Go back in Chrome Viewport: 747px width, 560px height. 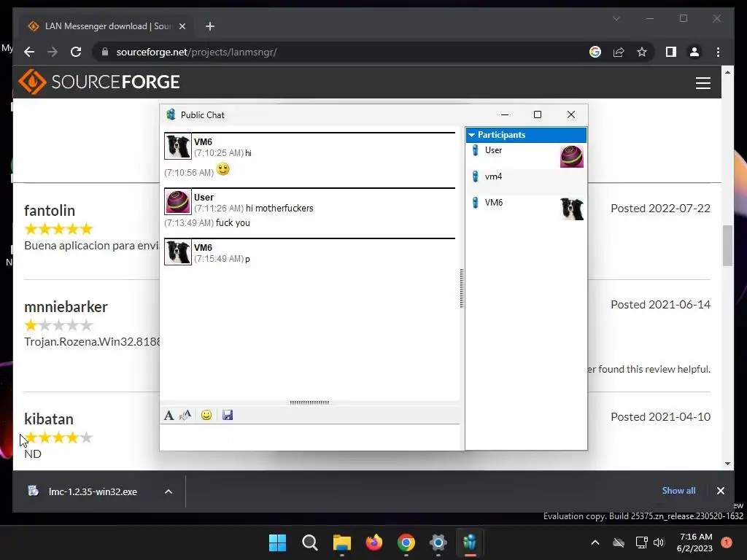point(29,52)
